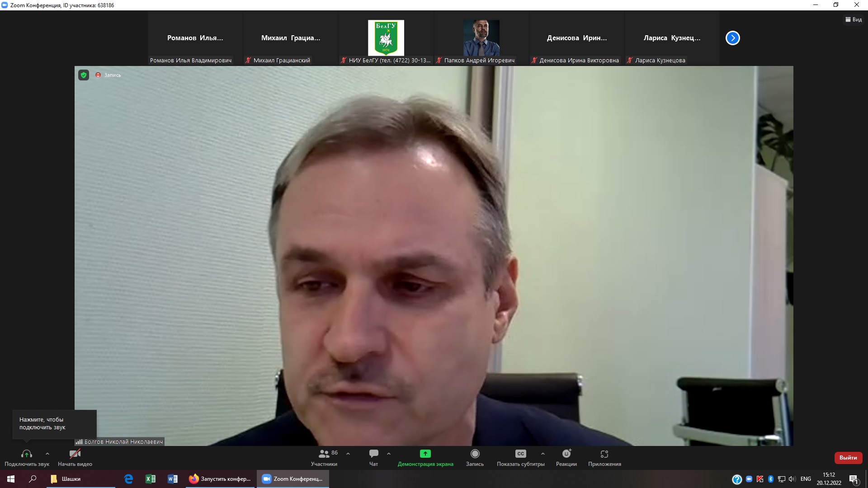Open Excel from the Windows taskbar
This screenshot has width=868, height=488.
(x=151, y=479)
